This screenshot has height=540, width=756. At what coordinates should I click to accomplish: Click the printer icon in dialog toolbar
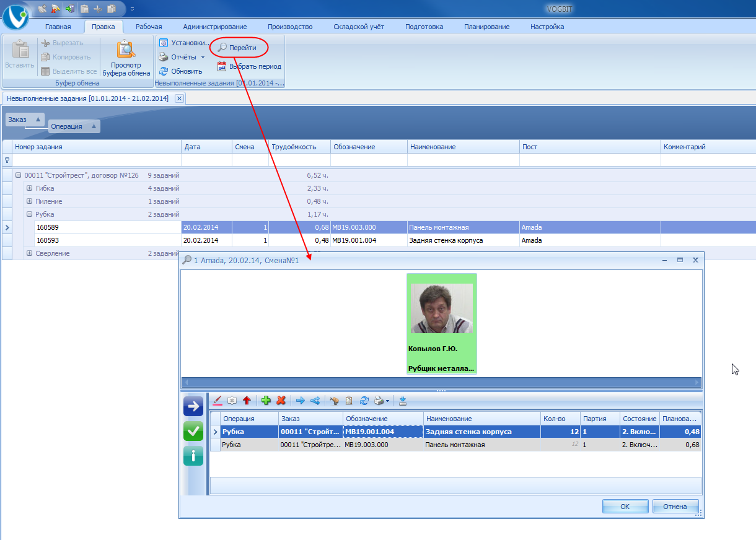(379, 401)
